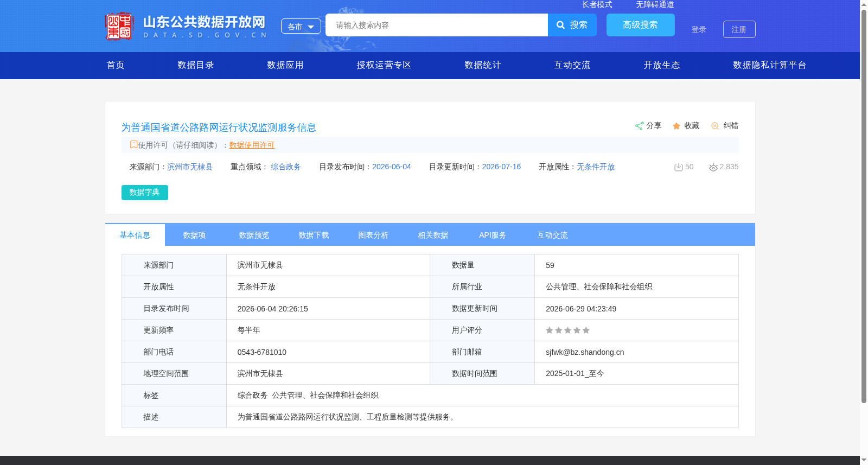Click the 登录 login link
This screenshot has width=868, height=465.
click(699, 29)
